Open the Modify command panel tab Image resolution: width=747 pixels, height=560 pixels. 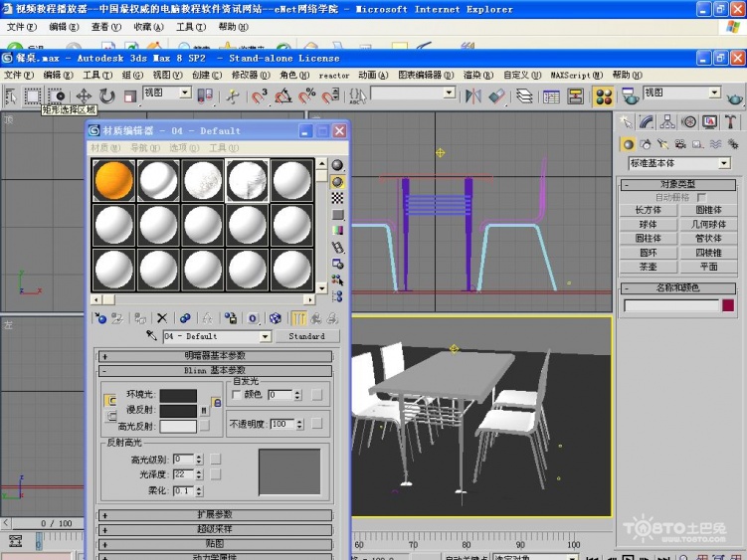pyautogui.click(x=646, y=121)
